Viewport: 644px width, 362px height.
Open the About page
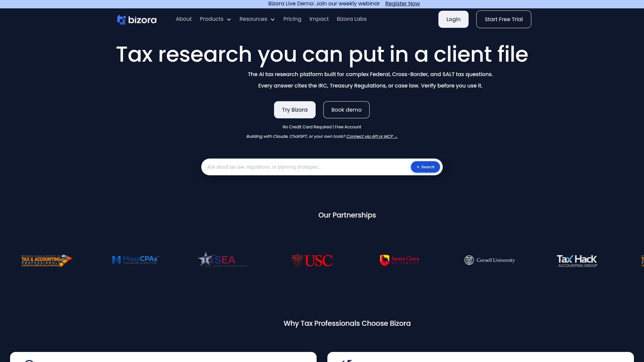point(183,19)
